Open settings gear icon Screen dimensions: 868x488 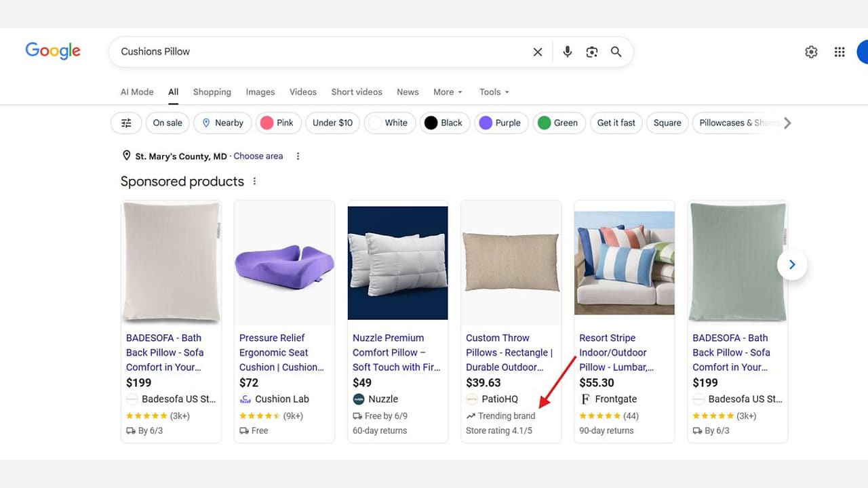click(x=811, y=52)
